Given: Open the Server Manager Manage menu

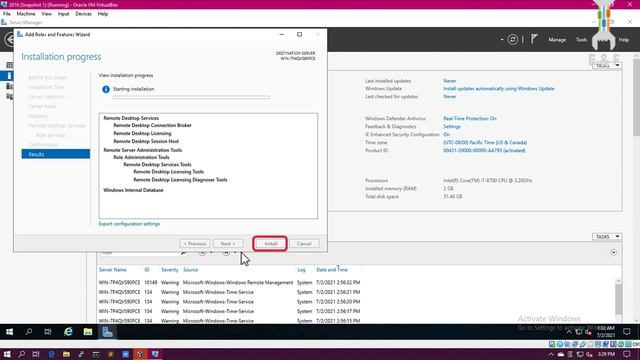Looking at the screenshot, I should 557,40.
